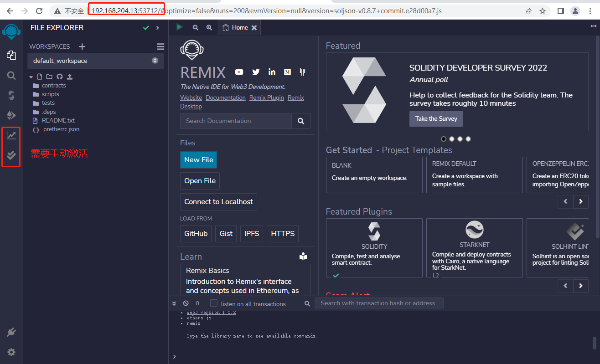The width and height of the screenshot is (600, 364).
Task: Click Connect to Localhost button
Action: point(218,202)
